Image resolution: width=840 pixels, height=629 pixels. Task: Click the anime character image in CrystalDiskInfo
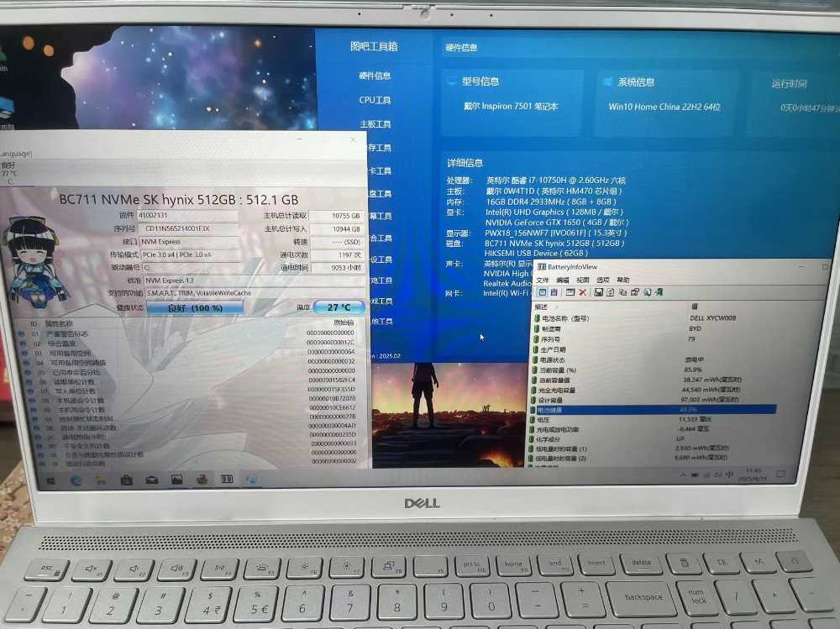coord(36,263)
